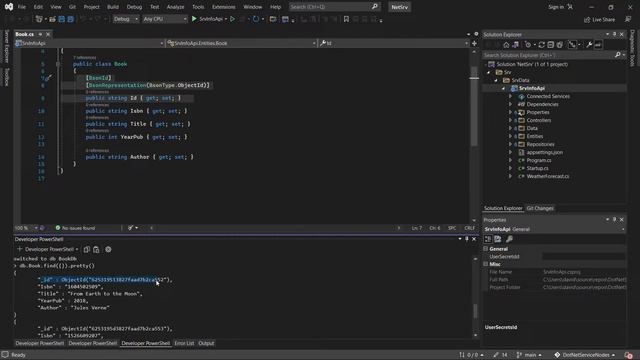Open the Debug configuration dropdown
Viewport: 640px width, 360px height.
[125, 19]
